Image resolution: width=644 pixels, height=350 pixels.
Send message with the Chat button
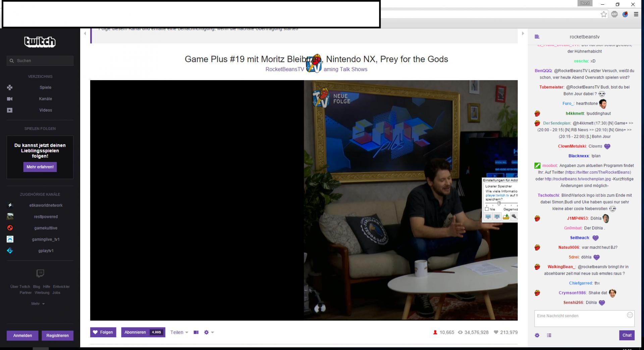pos(627,335)
